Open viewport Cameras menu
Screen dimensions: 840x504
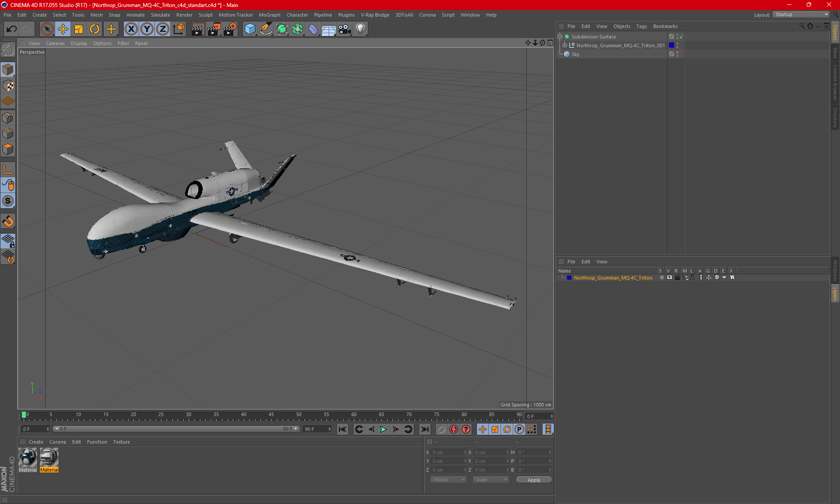(55, 43)
